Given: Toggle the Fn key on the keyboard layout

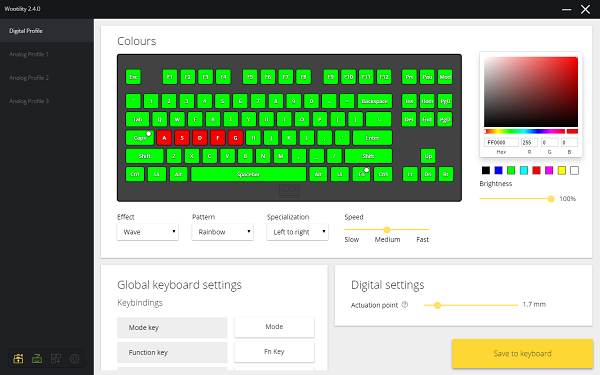Looking at the screenshot, I should 362,174.
